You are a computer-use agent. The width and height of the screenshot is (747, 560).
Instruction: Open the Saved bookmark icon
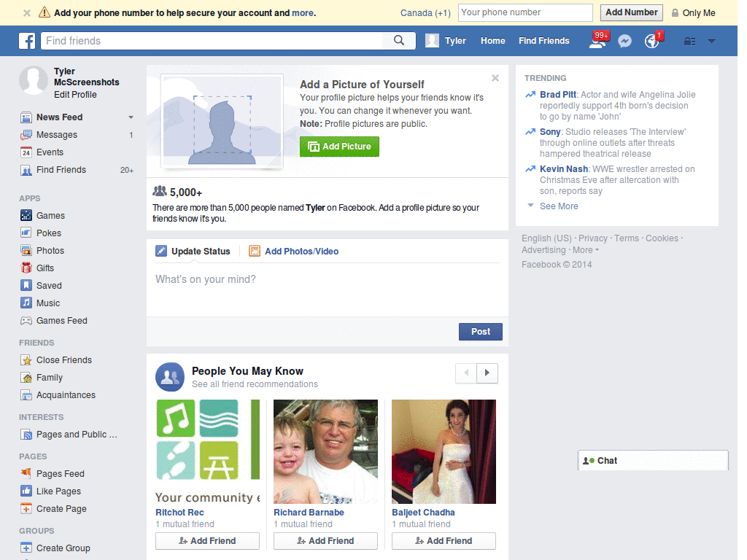pos(26,285)
